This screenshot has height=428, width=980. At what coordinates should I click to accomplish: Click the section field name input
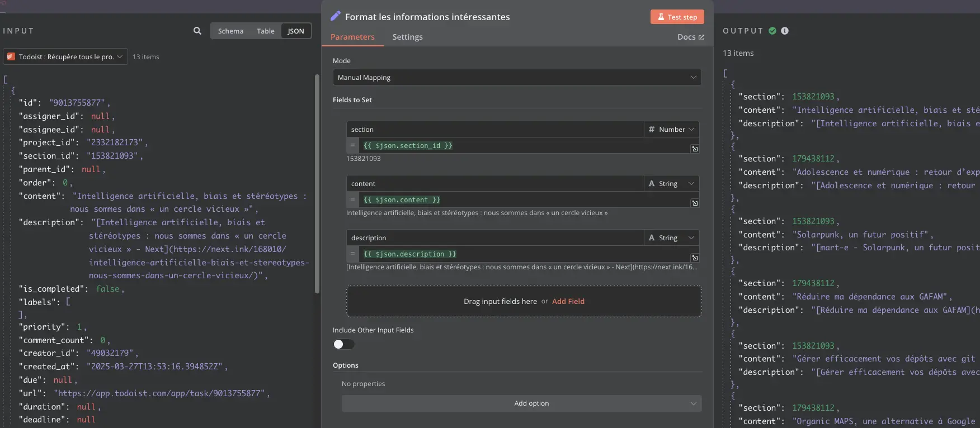point(495,129)
